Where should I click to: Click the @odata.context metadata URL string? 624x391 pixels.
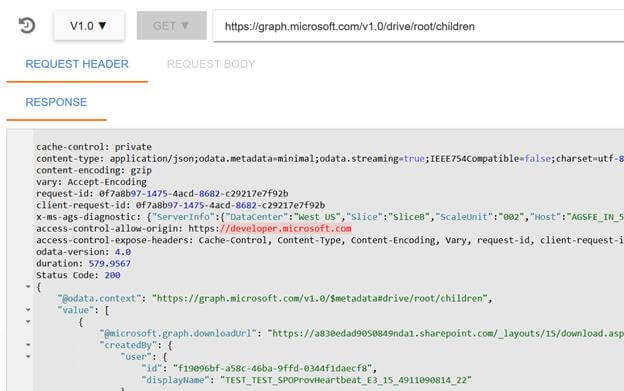click(320, 298)
